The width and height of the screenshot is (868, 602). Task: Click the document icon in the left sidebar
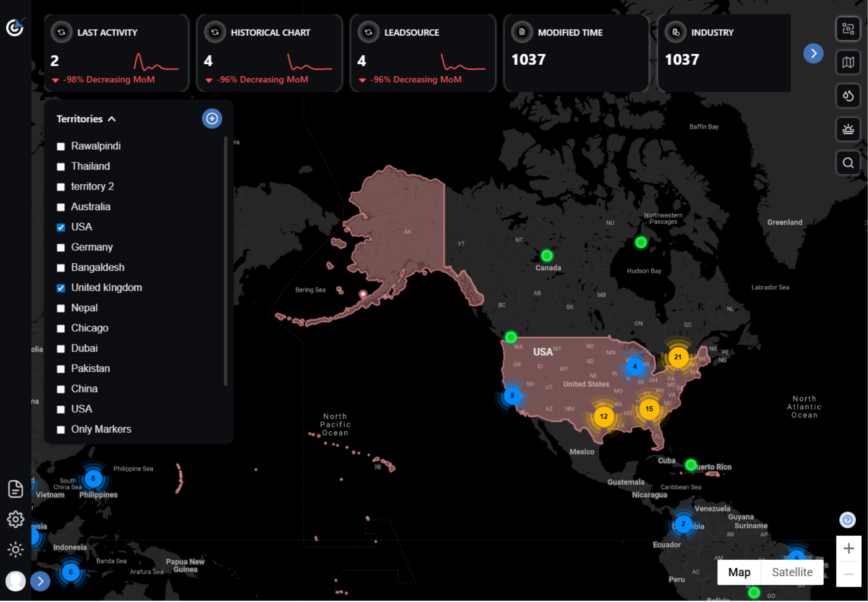click(16, 488)
